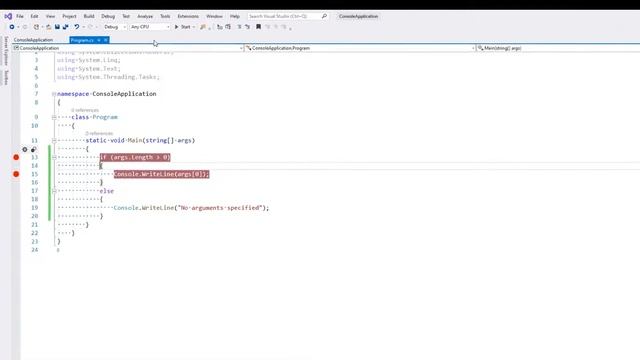The height and width of the screenshot is (360, 640).
Task: Click the Navigate Forward toolbar icon
Action: (x=24, y=27)
